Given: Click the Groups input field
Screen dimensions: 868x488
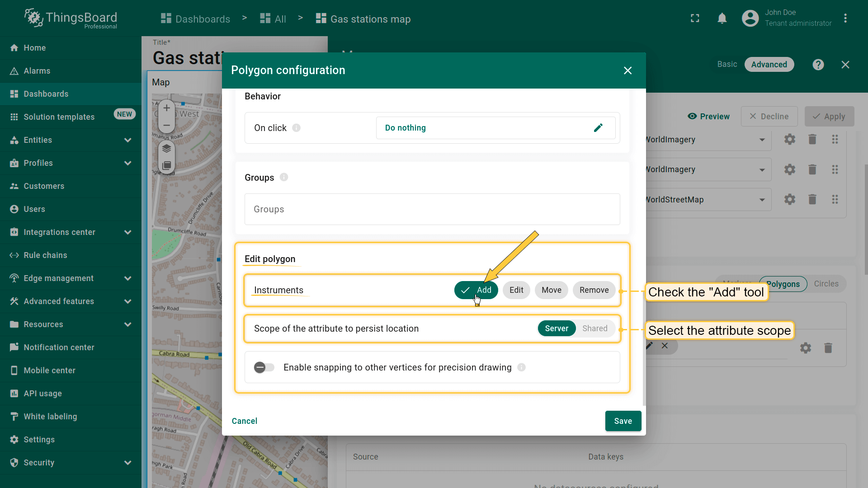Looking at the screenshot, I should [x=432, y=209].
